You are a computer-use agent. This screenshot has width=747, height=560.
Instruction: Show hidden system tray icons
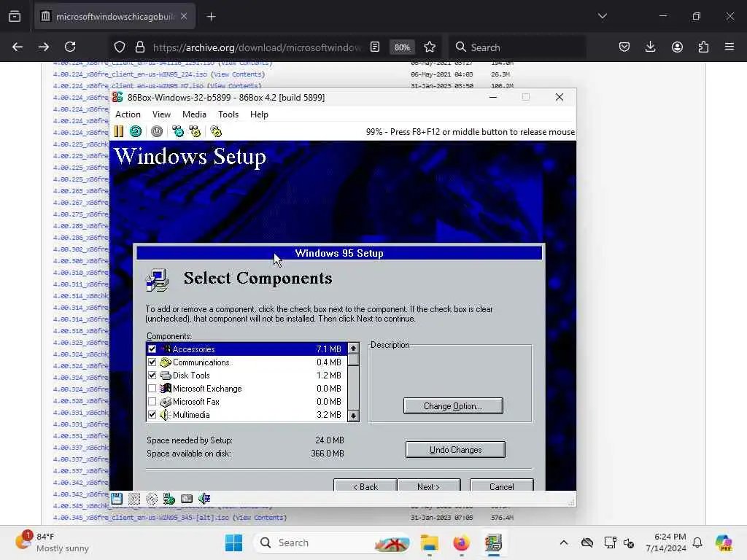pos(564,542)
